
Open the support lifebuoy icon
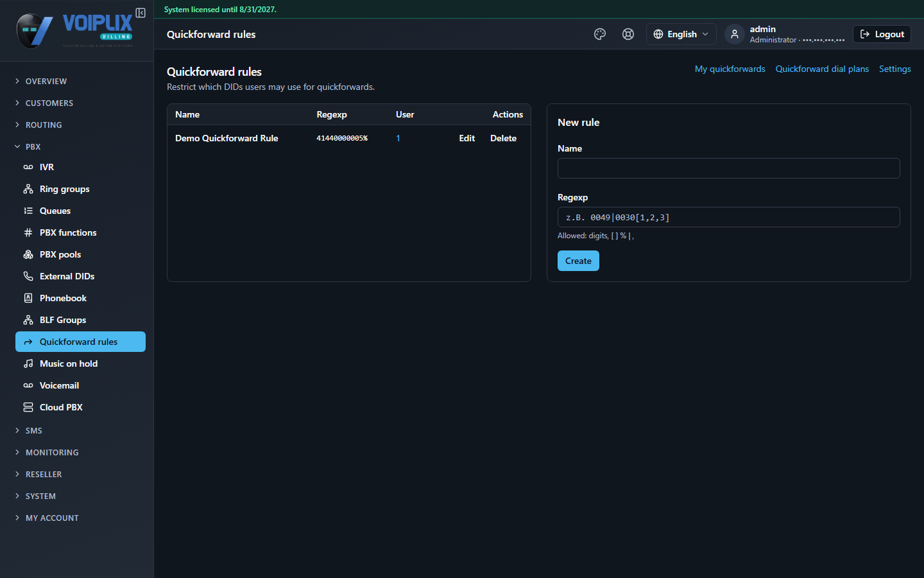coord(628,34)
